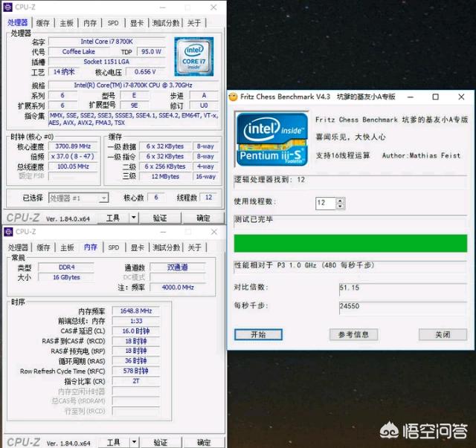Click memory frequency note 4000.0 MHz
This screenshot has width=476, height=448.
(178, 288)
